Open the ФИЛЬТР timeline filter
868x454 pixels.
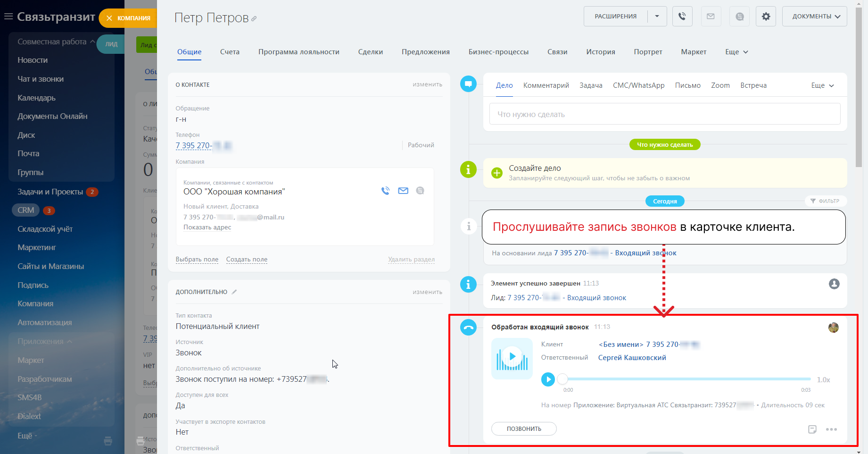[x=825, y=201]
